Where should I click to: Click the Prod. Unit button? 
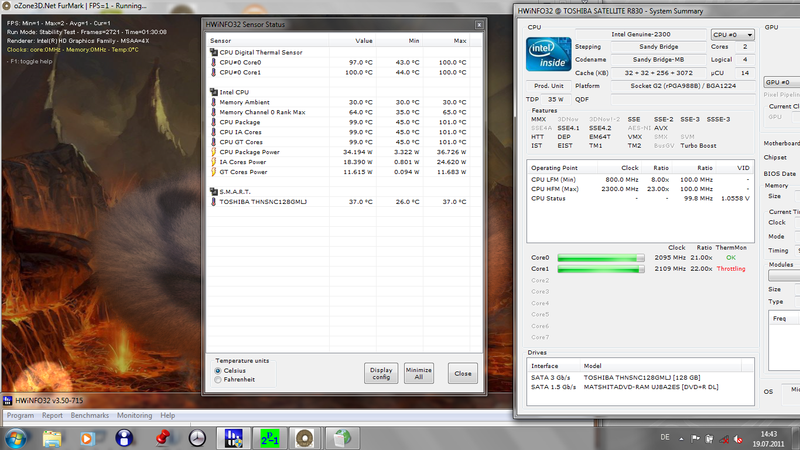pos(548,86)
